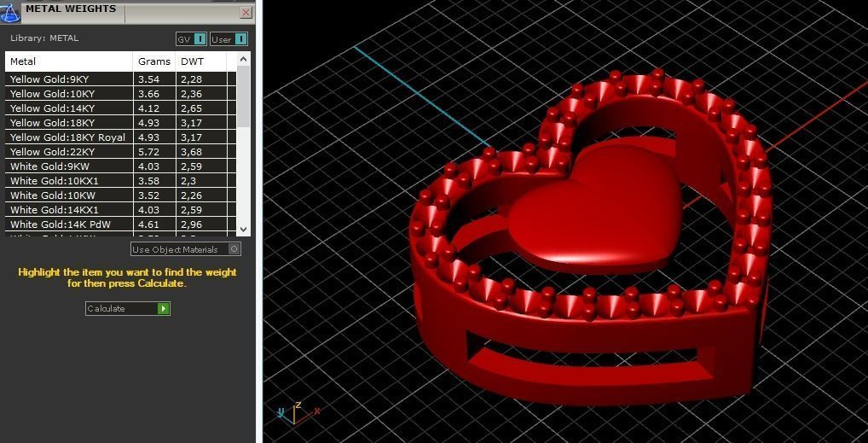
Task: Sort by the Grams column header
Action: [x=153, y=61]
